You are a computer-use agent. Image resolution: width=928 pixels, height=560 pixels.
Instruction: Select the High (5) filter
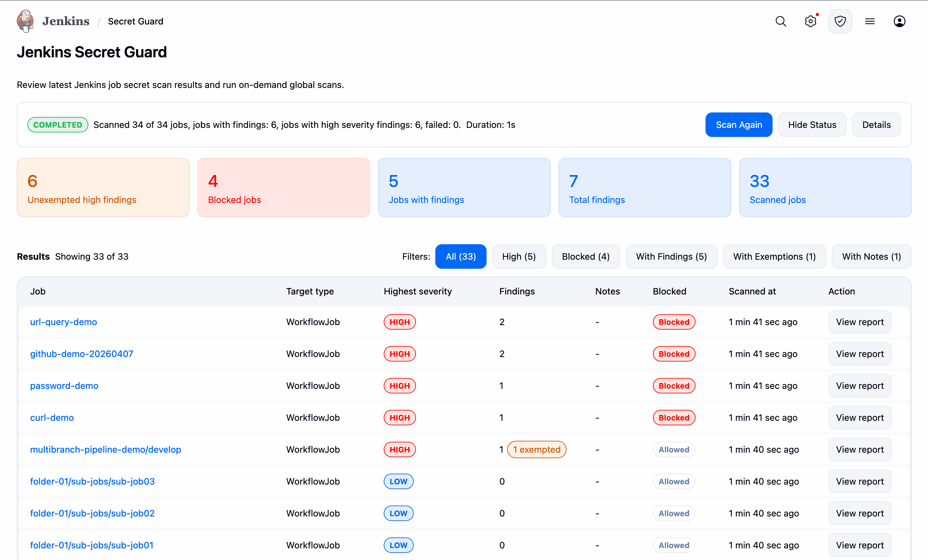(518, 256)
